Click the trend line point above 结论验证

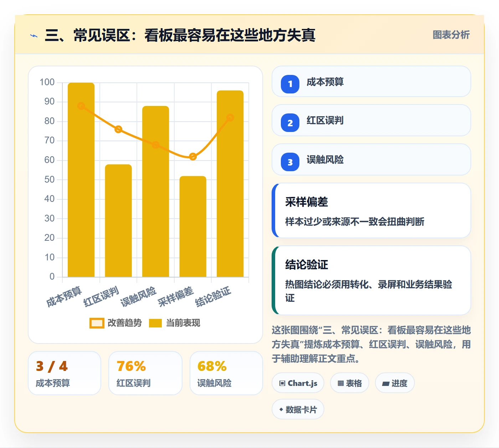coord(230,117)
